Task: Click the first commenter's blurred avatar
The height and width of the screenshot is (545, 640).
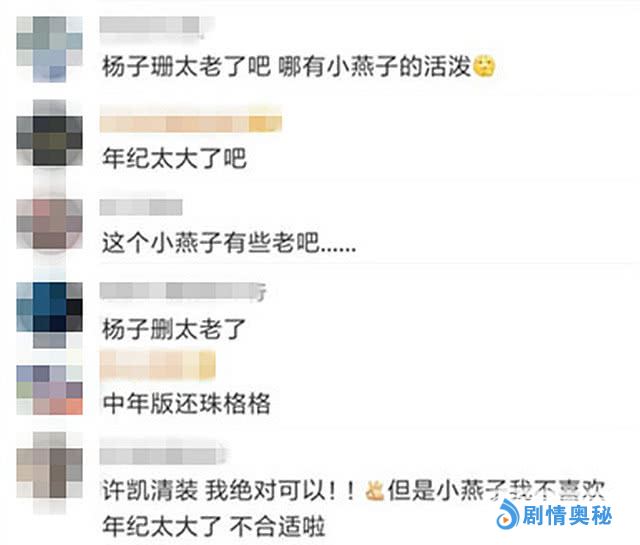Action: (49, 49)
